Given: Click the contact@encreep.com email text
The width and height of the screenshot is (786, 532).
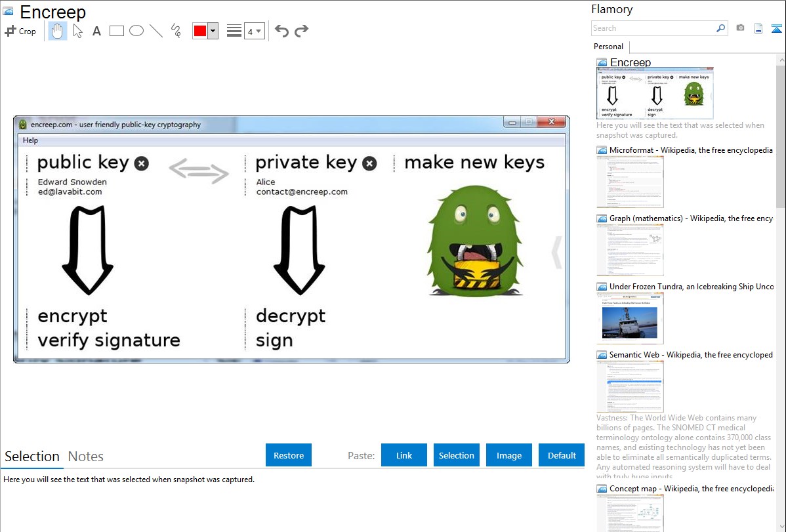Looking at the screenshot, I should (302, 192).
